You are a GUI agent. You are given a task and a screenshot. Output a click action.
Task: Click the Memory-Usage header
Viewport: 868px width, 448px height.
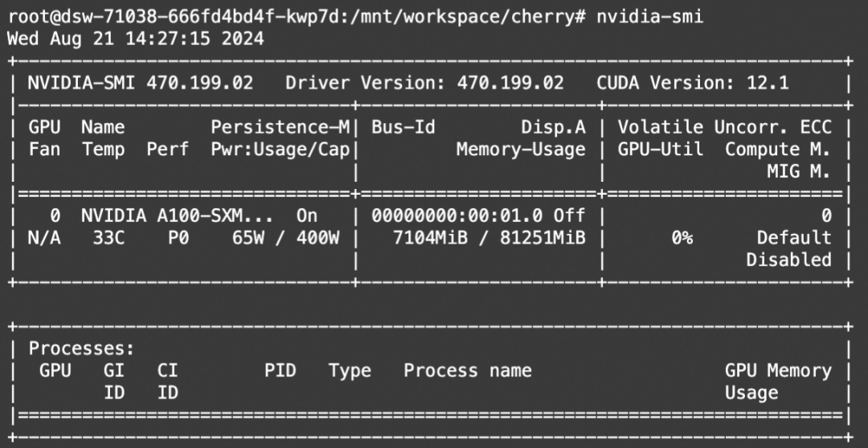[521, 150]
